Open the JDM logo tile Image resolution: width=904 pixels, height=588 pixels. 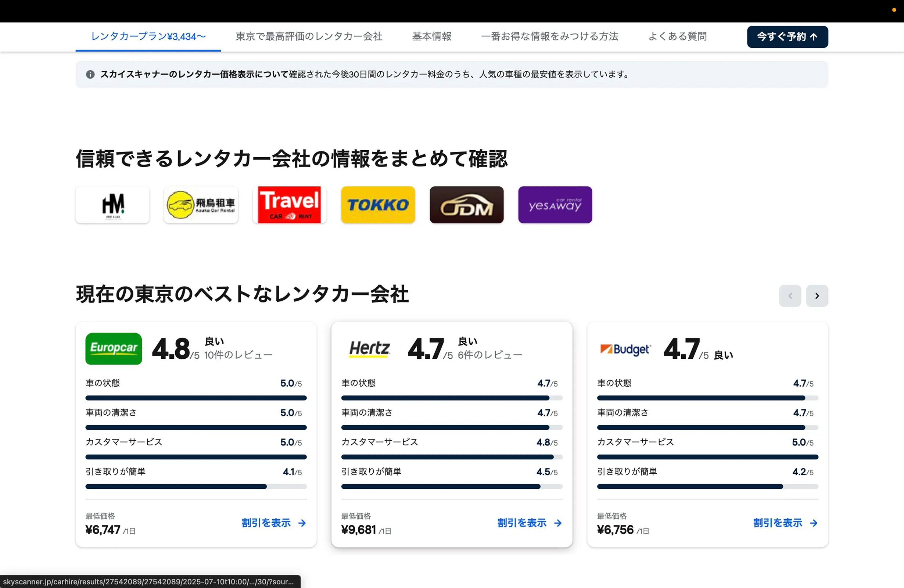tap(466, 205)
